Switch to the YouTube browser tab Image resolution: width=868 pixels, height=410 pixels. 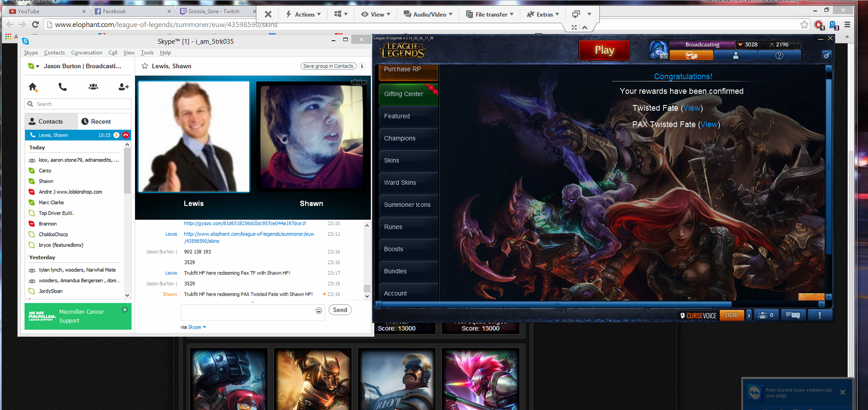[47, 11]
